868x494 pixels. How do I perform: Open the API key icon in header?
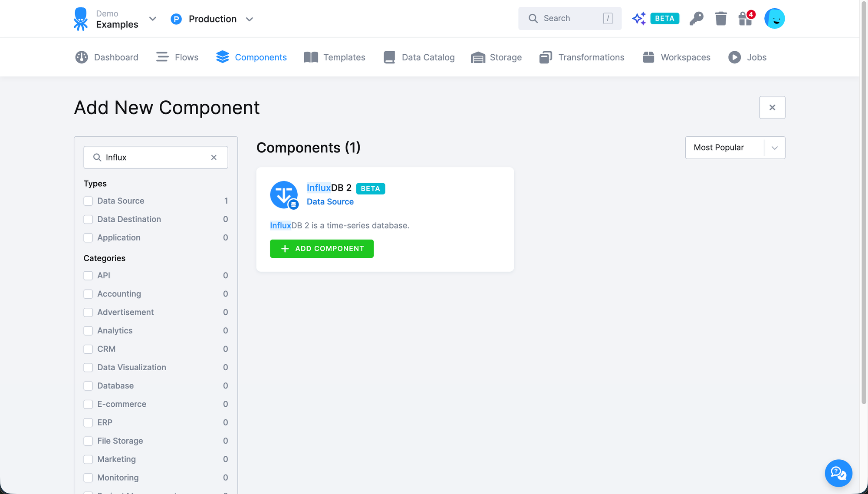pyautogui.click(x=696, y=18)
